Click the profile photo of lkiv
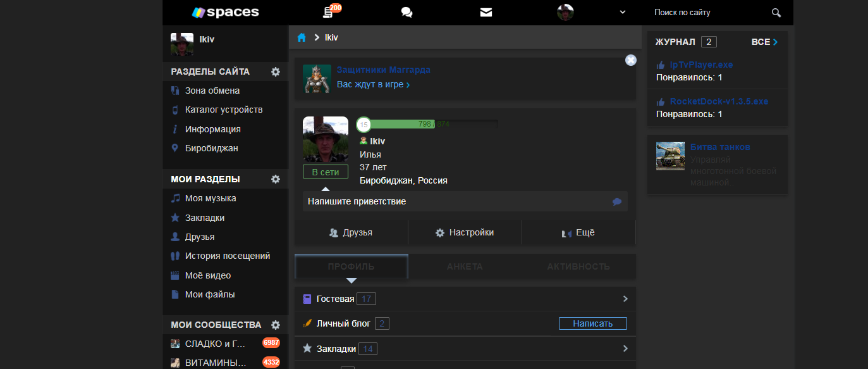 click(x=326, y=139)
